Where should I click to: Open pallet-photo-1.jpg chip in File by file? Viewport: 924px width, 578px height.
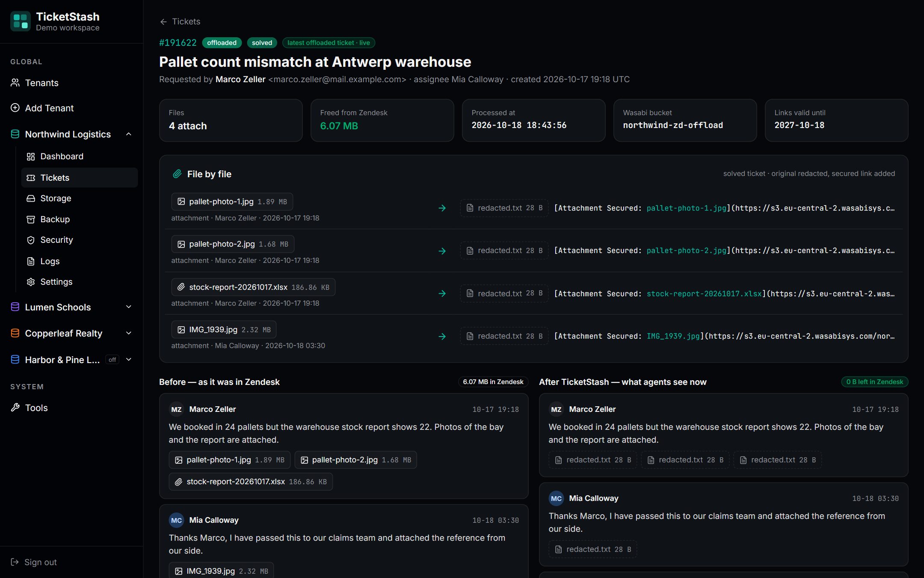point(232,202)
